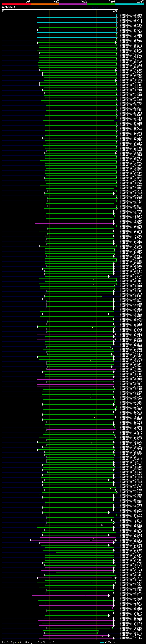Click the red ~20% identity legend bar

(16, 4)
